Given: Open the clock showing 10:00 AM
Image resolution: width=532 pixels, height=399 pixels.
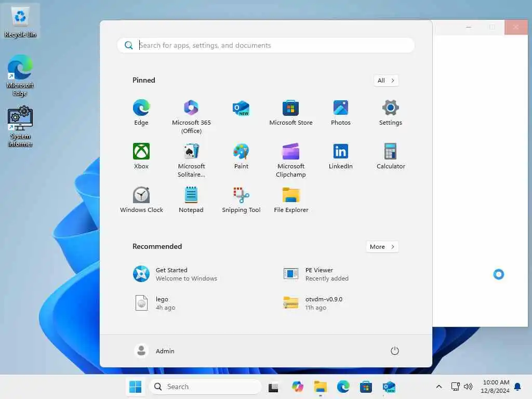Looking at the screenshot, I should (496, 387).
